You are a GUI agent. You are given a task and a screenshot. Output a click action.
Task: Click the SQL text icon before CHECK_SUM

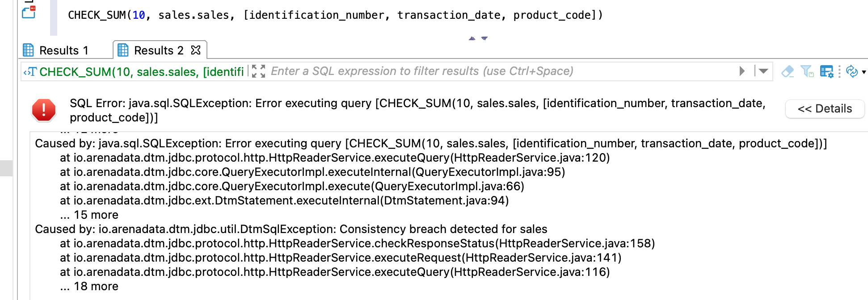coord(30,71)
